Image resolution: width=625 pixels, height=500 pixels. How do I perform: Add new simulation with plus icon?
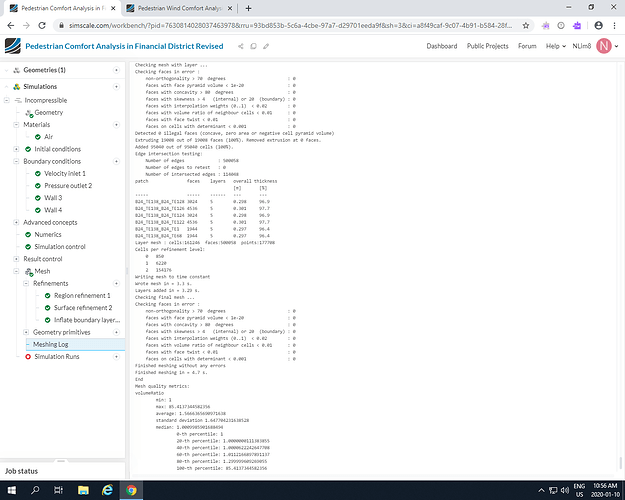coord(116,87)
